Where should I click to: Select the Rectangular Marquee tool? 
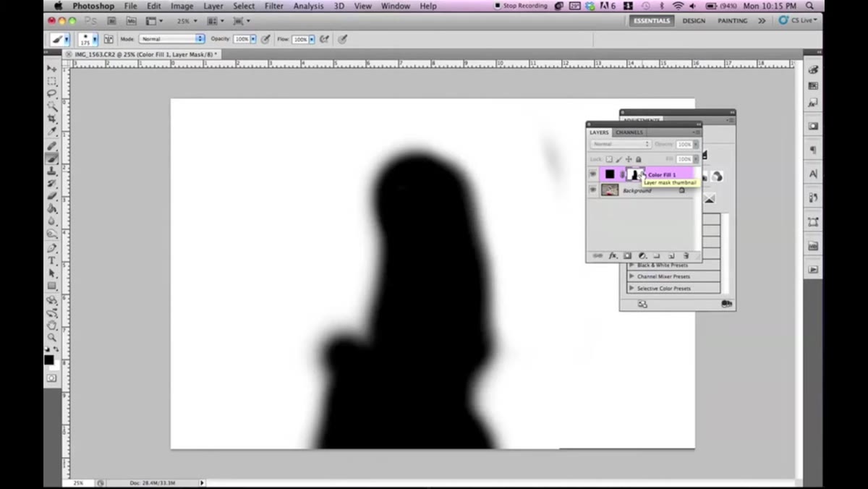[52, 81]
